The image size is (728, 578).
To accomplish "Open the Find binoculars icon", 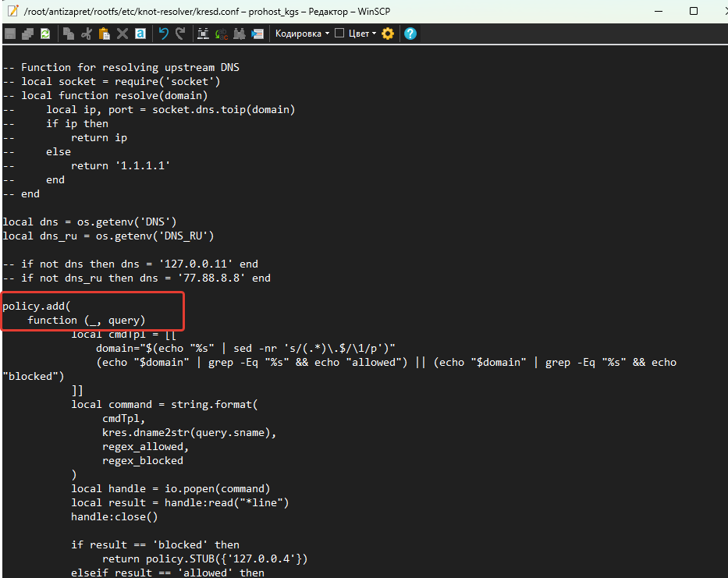I will pos(204,34).
